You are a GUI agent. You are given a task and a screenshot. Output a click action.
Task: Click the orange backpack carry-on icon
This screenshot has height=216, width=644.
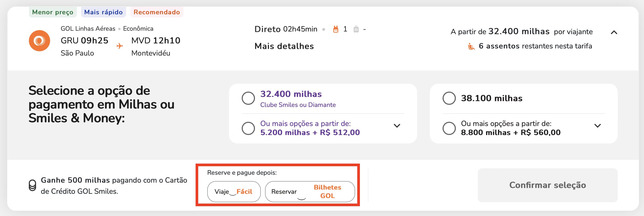tap(336, 29)
